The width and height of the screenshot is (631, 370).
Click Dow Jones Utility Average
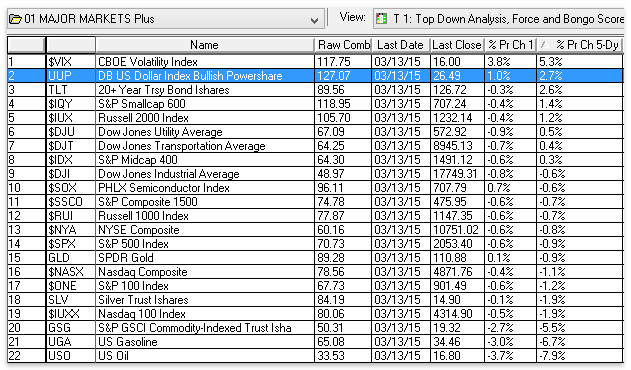[161, 132]
